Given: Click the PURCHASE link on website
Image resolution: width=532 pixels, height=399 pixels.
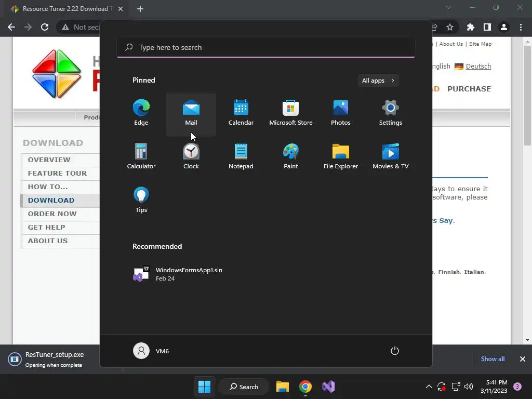Looking at the screenshot, I should [x=469, y=89].
